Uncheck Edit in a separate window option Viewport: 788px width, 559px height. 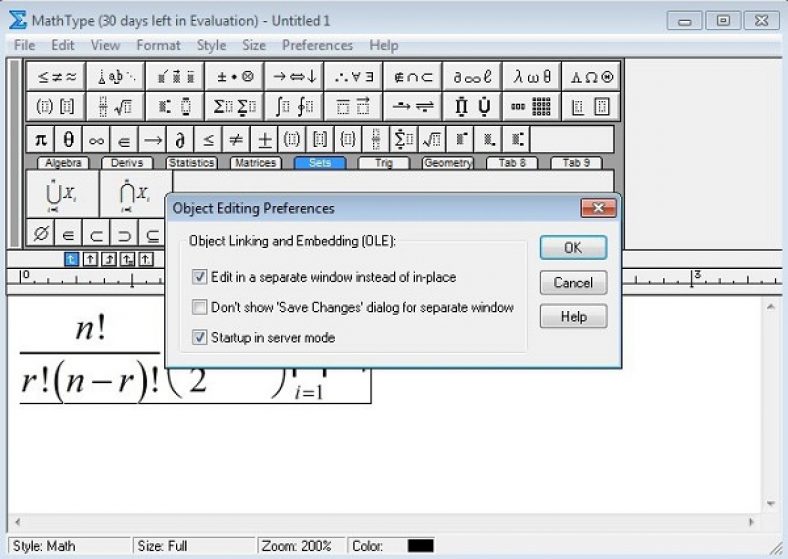click(x=200, y=277)
